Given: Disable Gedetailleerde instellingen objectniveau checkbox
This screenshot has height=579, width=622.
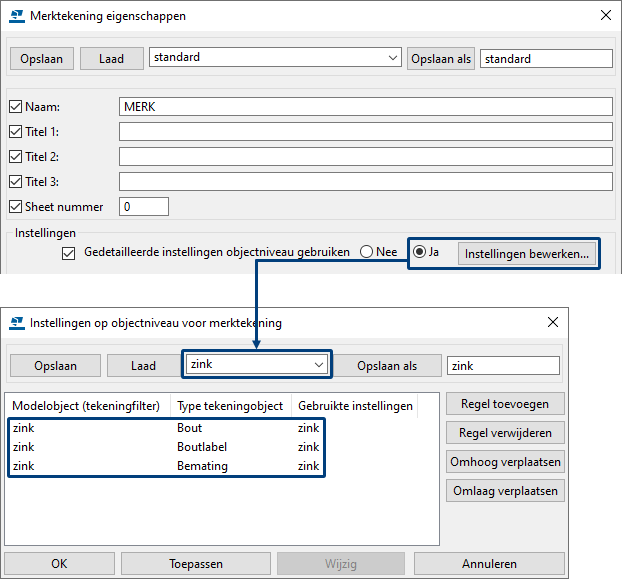Looking at the screenshot, I should point(68,253).
